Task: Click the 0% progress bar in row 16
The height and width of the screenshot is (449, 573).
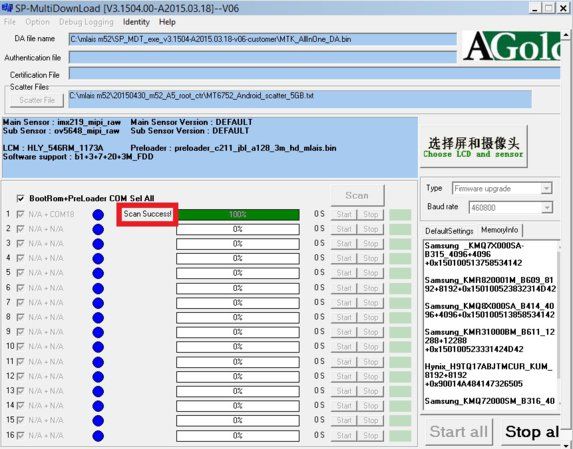Action: tap(238, 435)
